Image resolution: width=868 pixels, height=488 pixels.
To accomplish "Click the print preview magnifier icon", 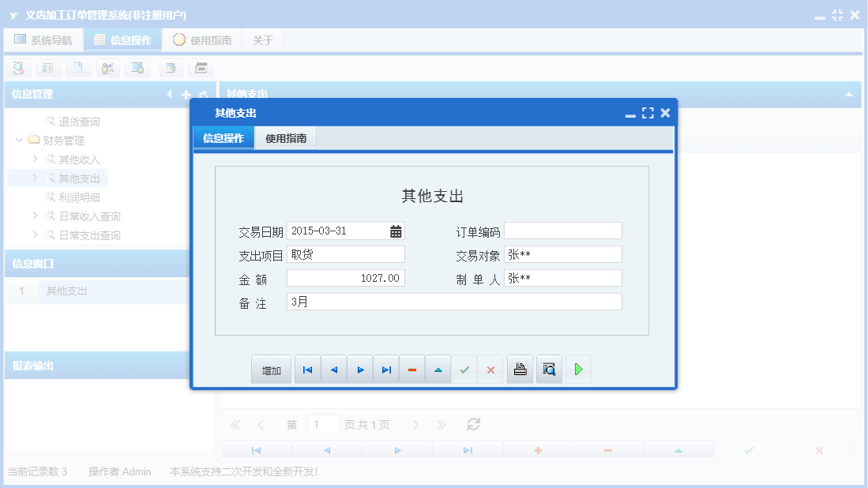I will click(549, 369).
